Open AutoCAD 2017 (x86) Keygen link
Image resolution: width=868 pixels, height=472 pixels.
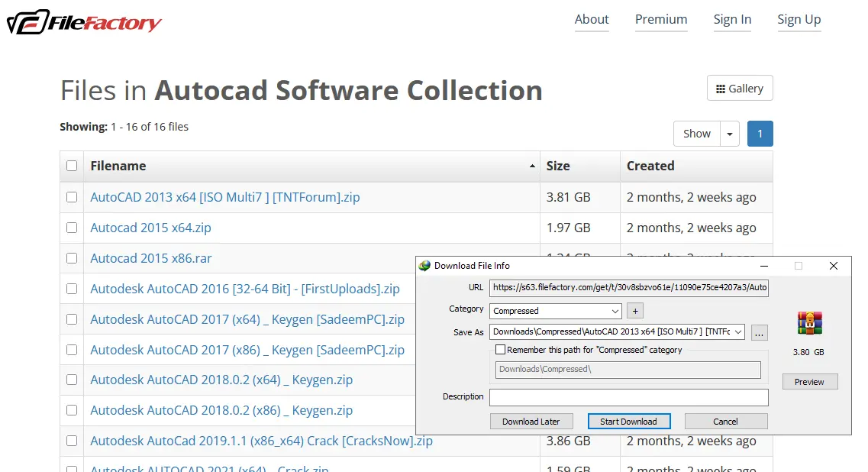point(247,350)
